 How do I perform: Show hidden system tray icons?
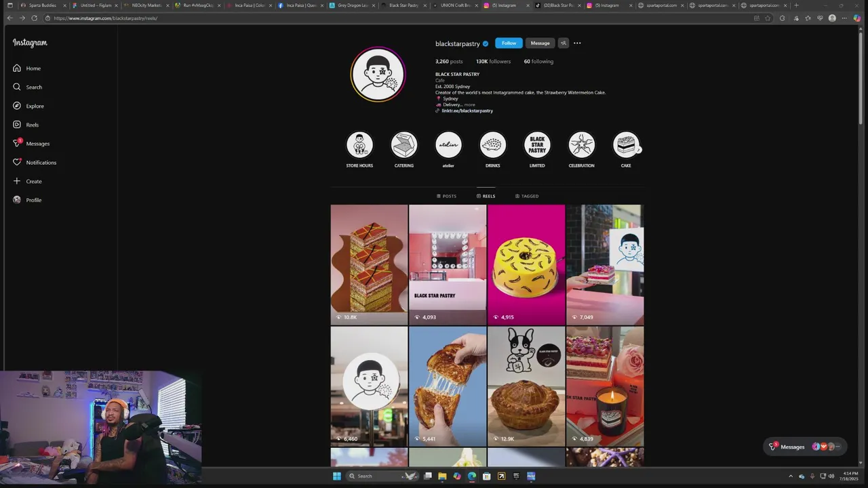[790, 476]
